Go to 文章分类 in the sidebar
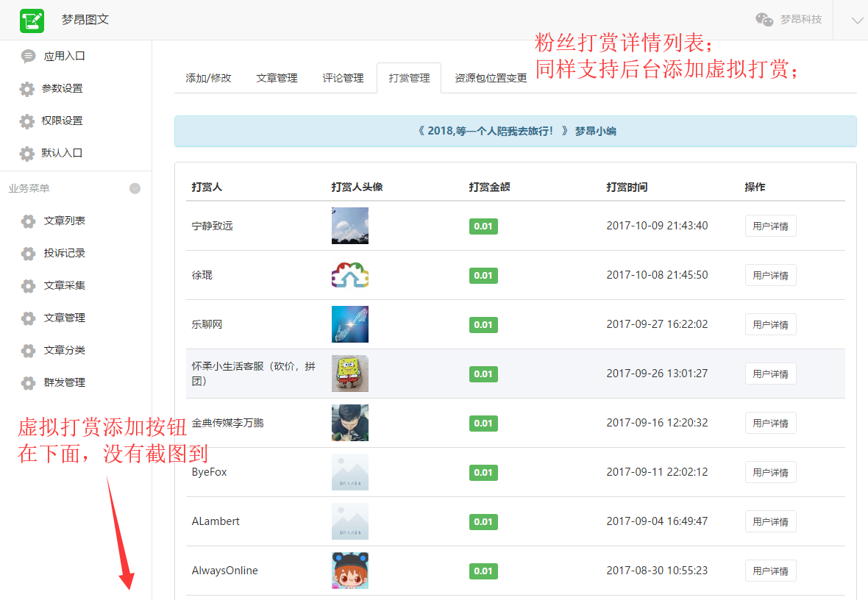Viewport: 868px width, 600px height. tap(64, 351)
